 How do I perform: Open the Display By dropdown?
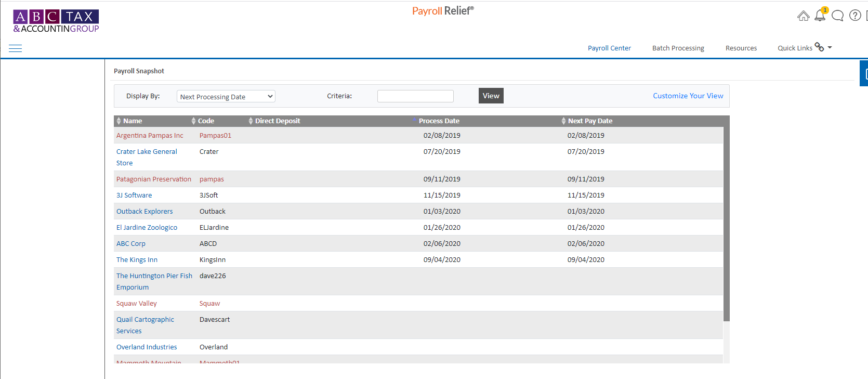point(226,97)
